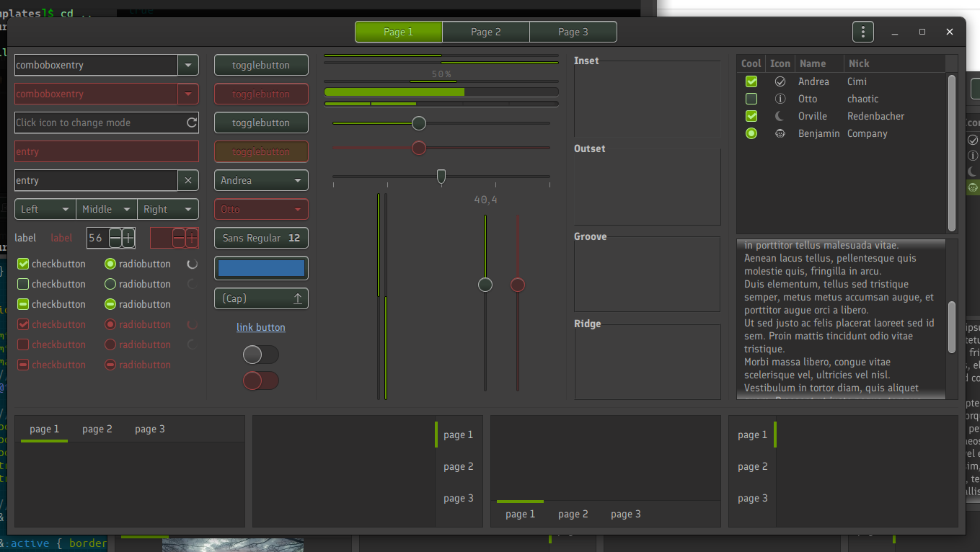Open the Andrea combo box

point(261,180)
